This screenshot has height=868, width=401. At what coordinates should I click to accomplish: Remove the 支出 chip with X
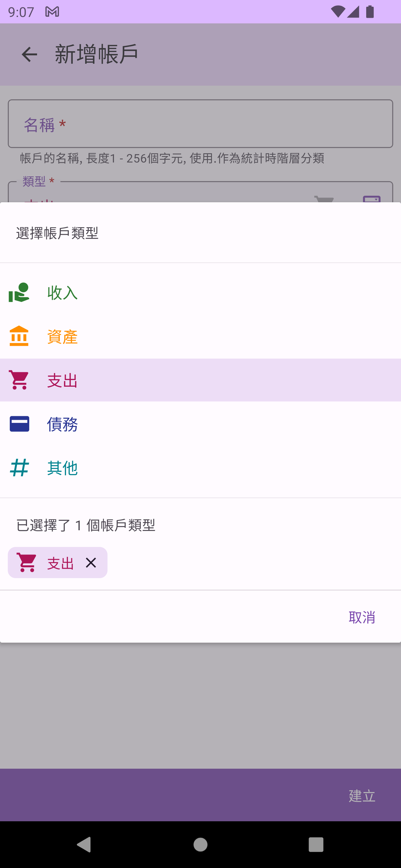[91, 562]
